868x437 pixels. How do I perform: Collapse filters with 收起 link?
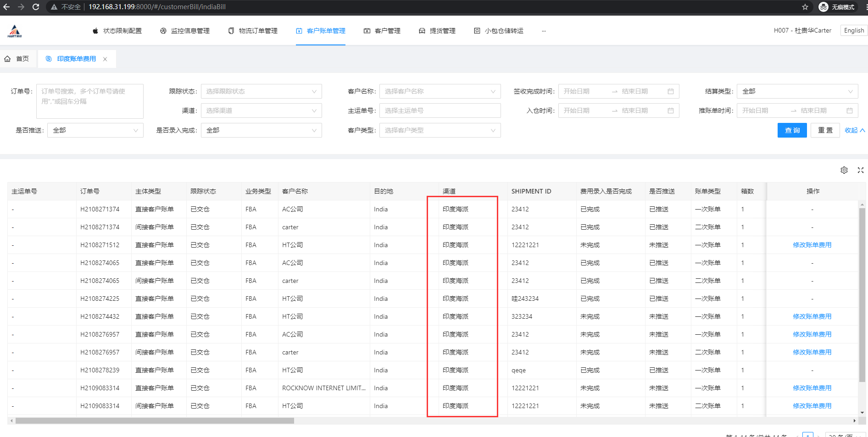pos(854,130)
